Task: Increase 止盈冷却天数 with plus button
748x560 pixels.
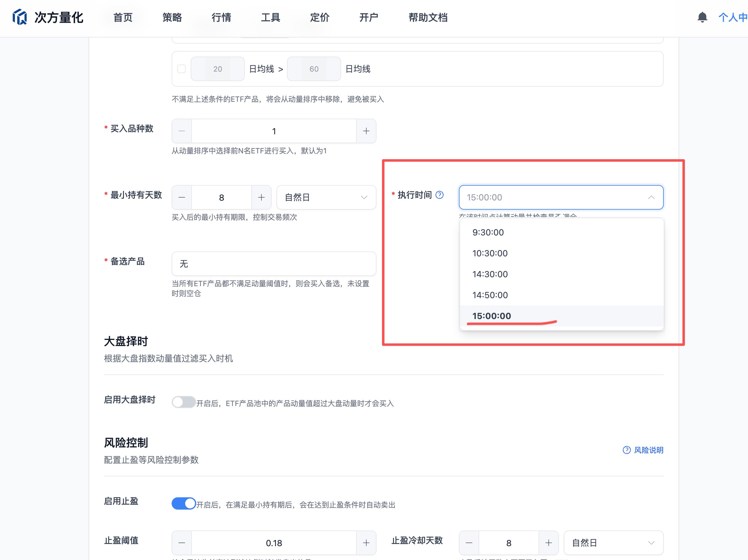Action: coord(548,543)
